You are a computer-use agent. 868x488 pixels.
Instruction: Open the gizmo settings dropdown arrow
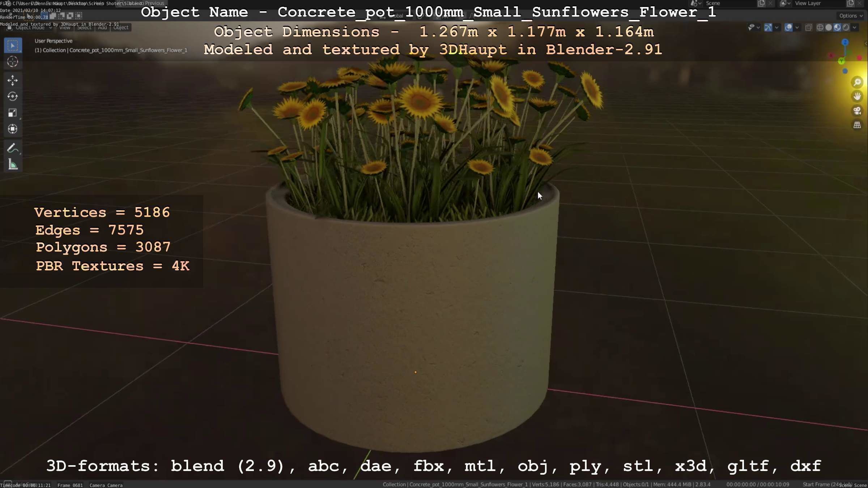click(x=776, y=27)
